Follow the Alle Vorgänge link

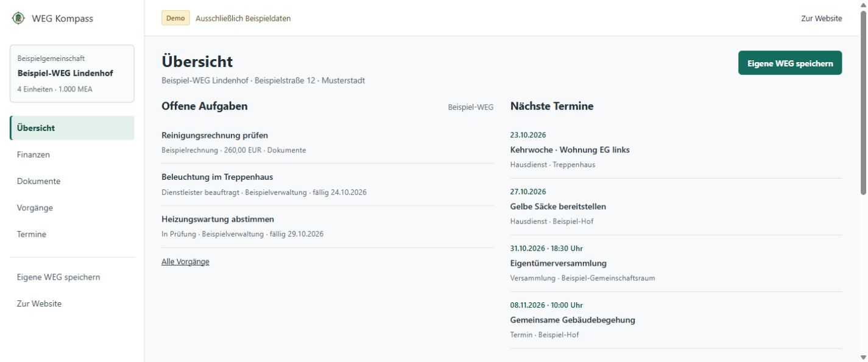(x=185, y=261)
